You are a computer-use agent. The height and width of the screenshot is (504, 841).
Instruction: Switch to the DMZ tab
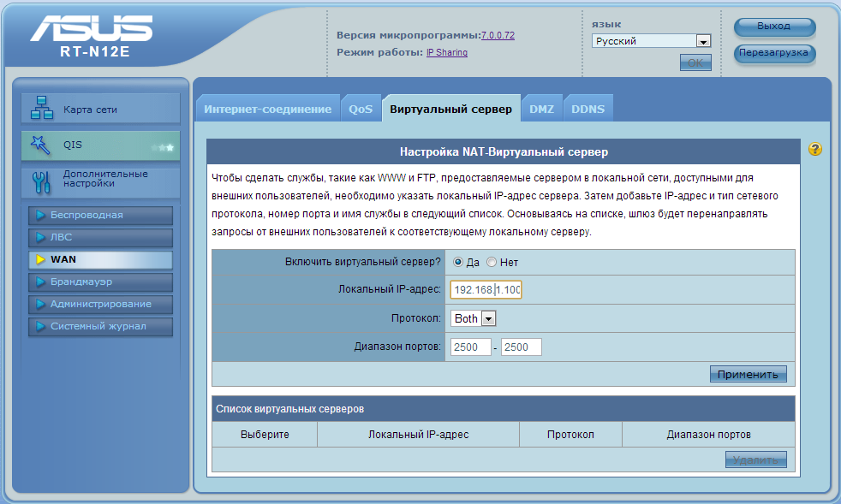pyautogui.click(x=541, y=110)
